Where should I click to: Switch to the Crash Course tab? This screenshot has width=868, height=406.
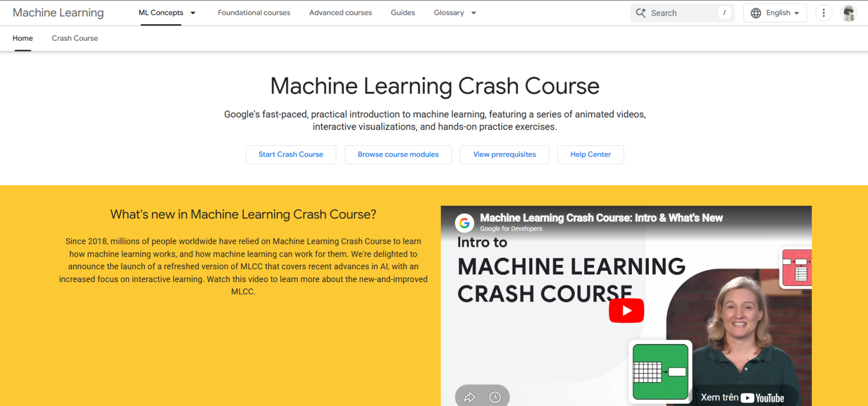(75, 38)
